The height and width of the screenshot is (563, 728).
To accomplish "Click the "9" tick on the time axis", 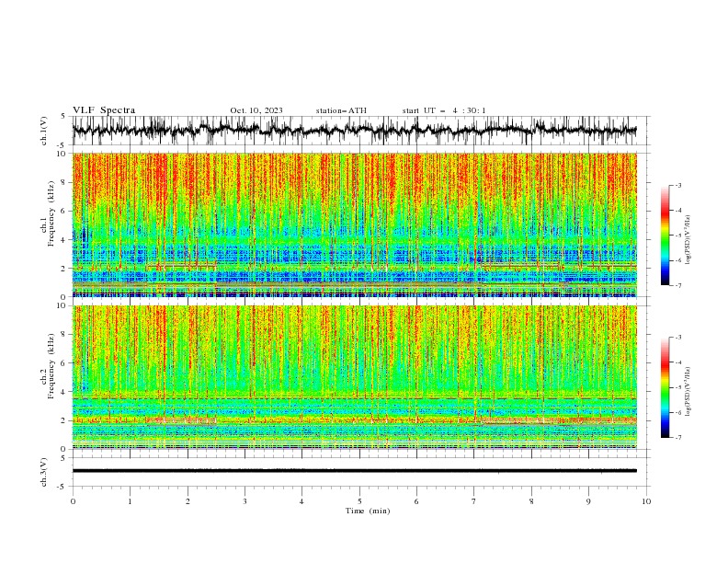I will [588, 501].
